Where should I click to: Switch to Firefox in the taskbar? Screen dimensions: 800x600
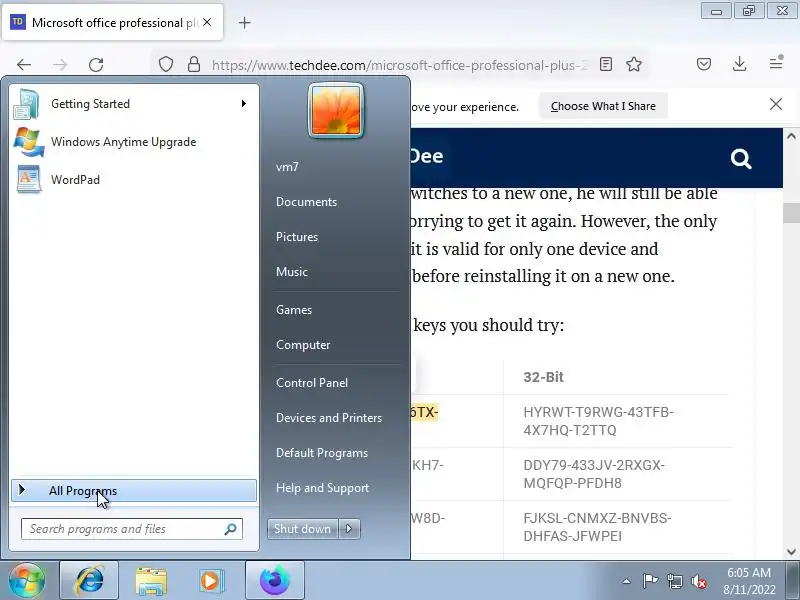(275, 580)
